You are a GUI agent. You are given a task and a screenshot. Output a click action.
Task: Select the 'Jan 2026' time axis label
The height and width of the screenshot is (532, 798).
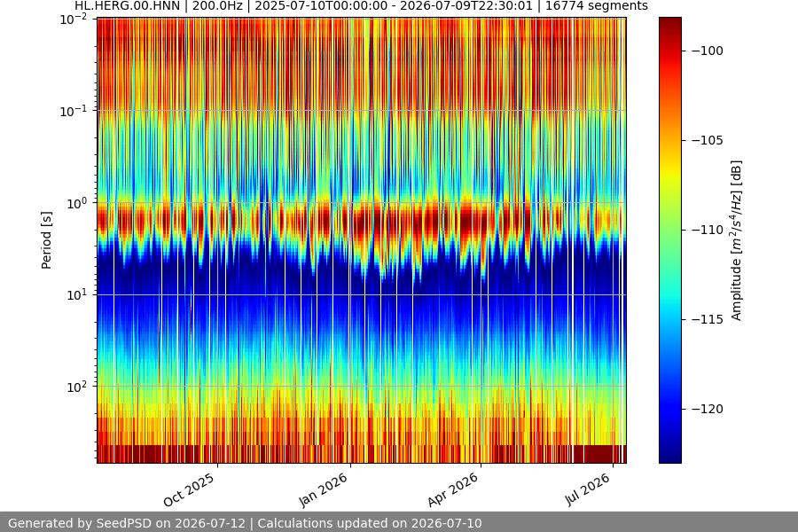click(x=323, y=489)
